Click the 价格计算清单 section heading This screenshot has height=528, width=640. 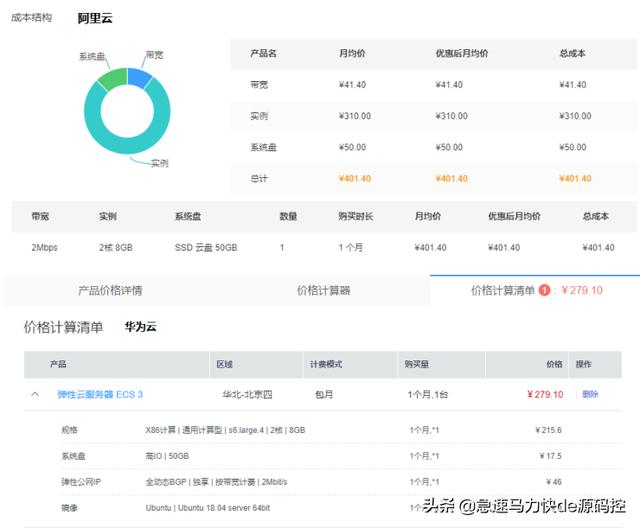[63, 327]
